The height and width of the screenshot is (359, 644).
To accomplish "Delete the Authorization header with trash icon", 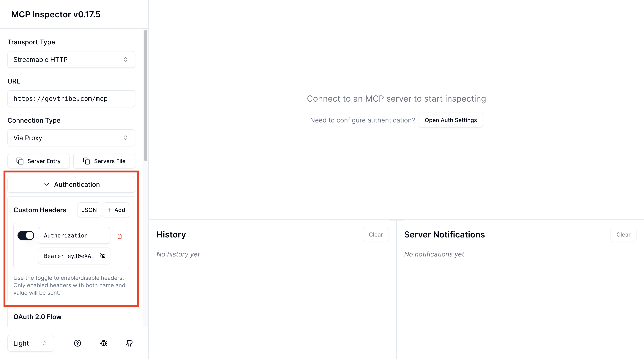I will point(119,236).
